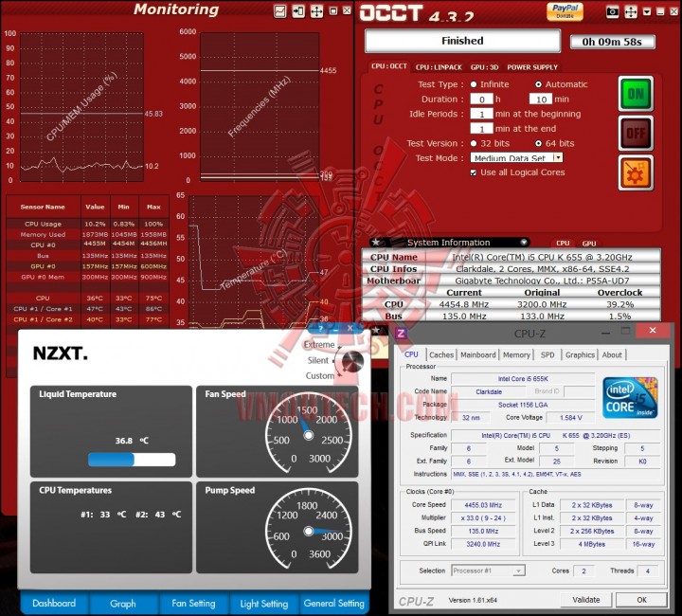
Task: Select Infinite test type
Action: coord(474,84)
